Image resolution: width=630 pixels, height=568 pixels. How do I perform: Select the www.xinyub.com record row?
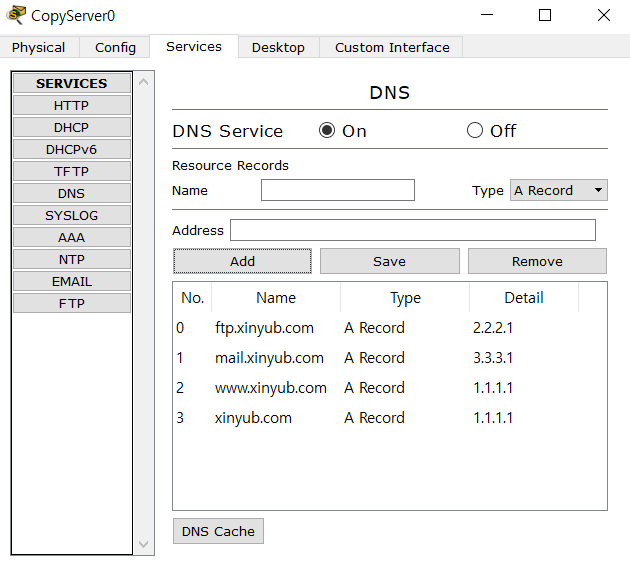tap(390, 388)
